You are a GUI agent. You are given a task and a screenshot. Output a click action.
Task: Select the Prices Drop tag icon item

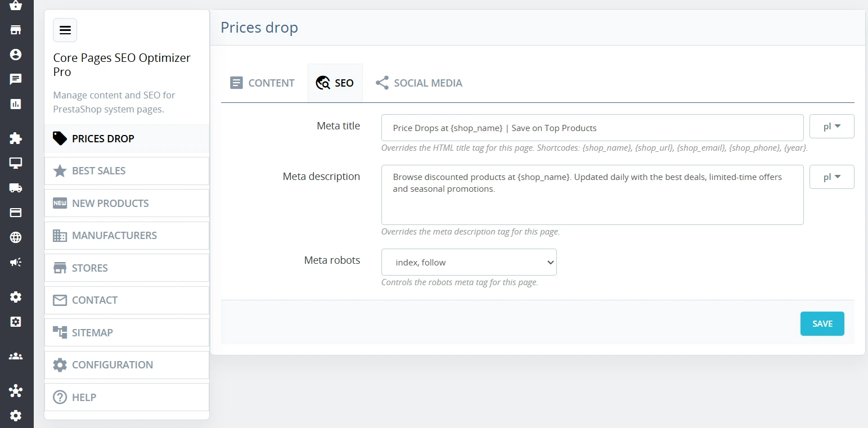(x=127, y=138)
